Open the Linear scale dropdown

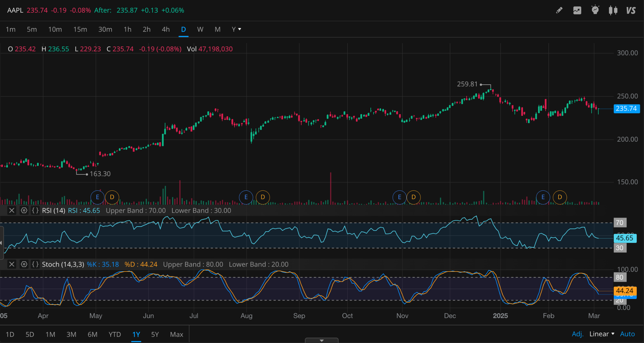pyautogui.click(x=602, y=334)
